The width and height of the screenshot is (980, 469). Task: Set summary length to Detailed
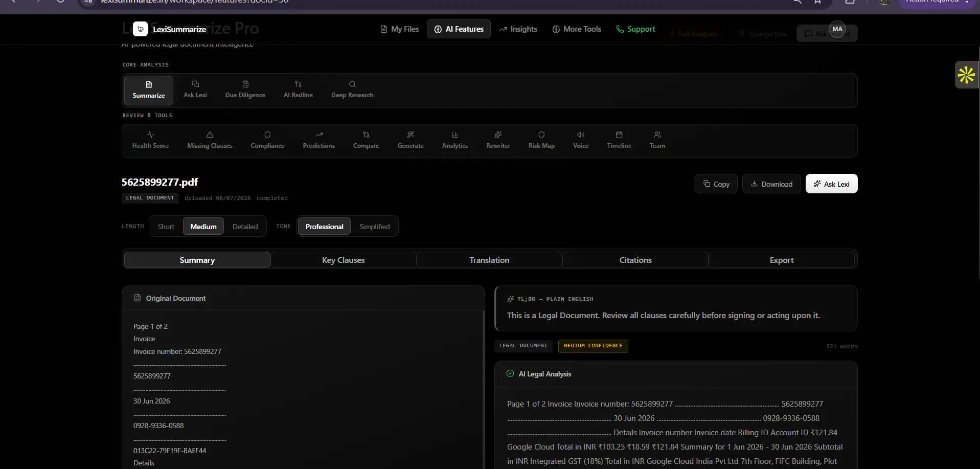[x=245, y=227]
